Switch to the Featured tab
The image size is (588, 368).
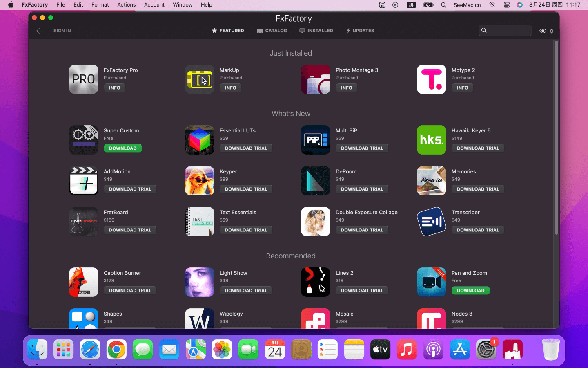228,31
